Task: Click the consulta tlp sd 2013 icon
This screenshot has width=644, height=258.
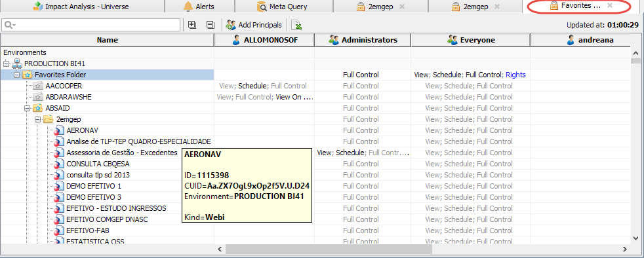Action: tap(59, 175)
